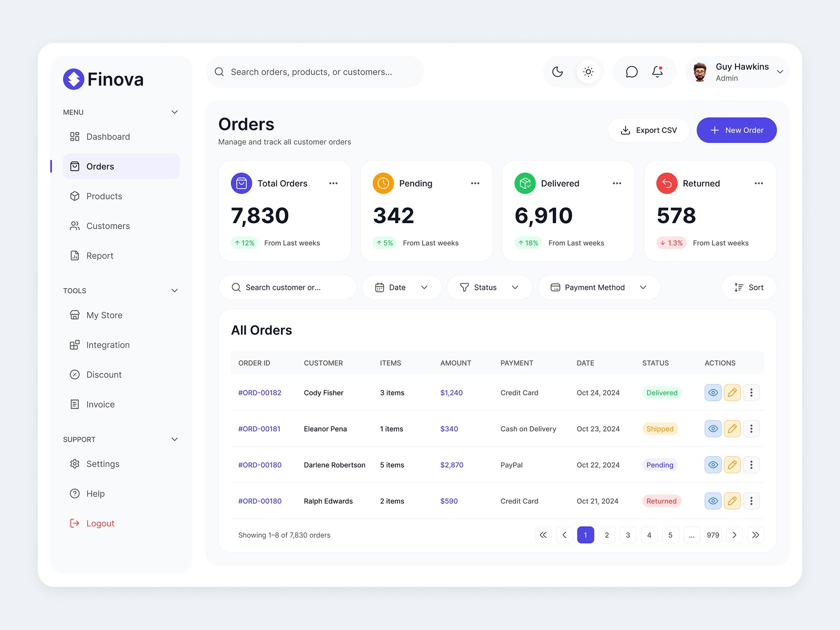This screenshot has width=840, height=630.
Task: Open more actions for Ralph Edwards order
Action: 751,501
